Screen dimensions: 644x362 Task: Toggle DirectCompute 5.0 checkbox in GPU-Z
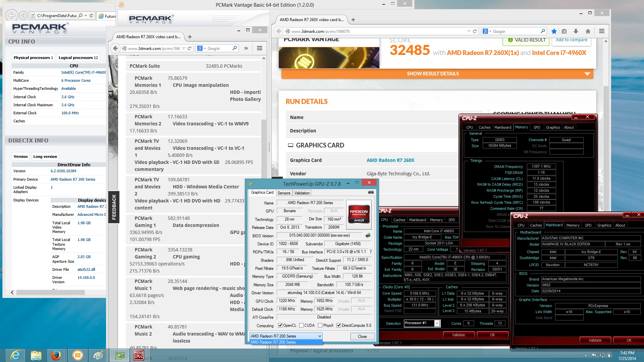click(x=339, y=325)
